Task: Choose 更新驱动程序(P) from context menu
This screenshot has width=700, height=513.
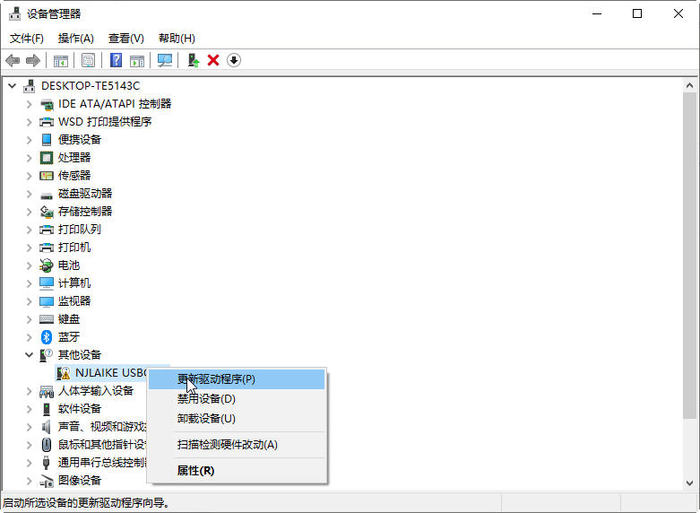Action: pos(237,380)
